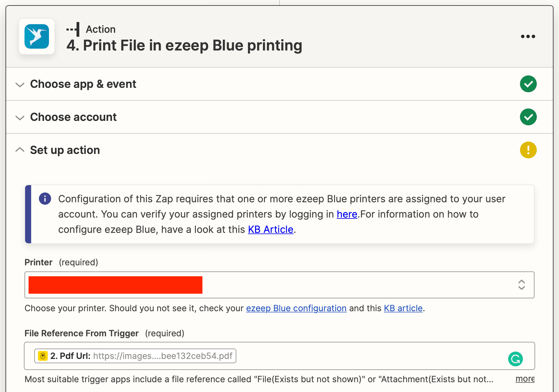Click the green checkmark for Choose account
559x392 pixels.
[528, 117]
